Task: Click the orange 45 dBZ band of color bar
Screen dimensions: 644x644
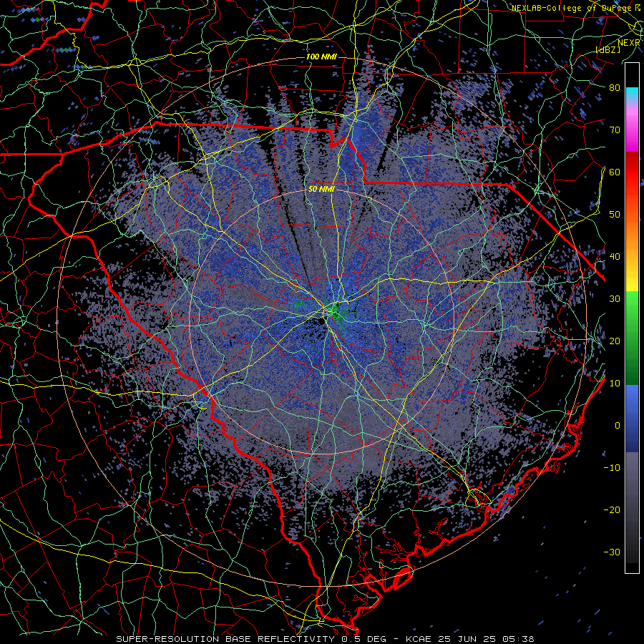Action: (632, 235)
